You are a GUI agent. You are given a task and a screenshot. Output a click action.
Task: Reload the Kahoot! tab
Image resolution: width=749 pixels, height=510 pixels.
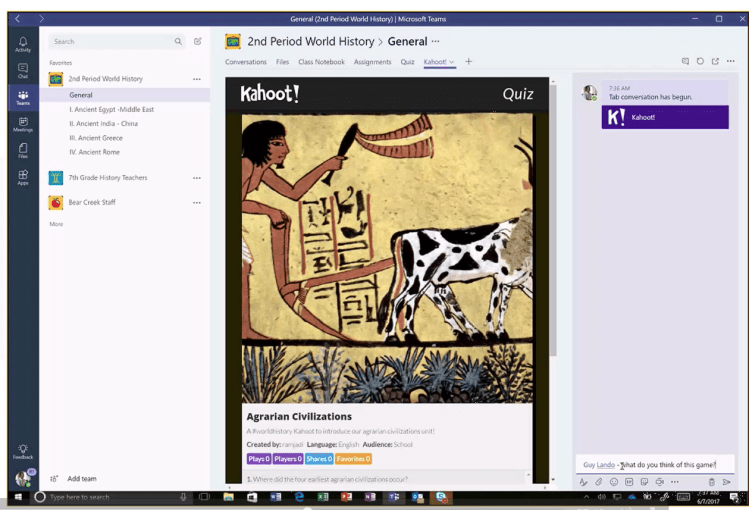[x=700, y=61]
